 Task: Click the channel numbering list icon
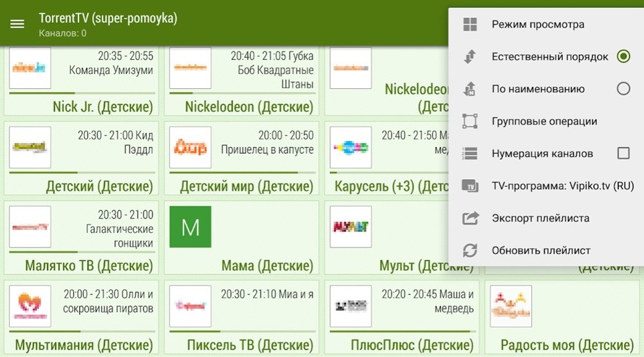point(470,153)
